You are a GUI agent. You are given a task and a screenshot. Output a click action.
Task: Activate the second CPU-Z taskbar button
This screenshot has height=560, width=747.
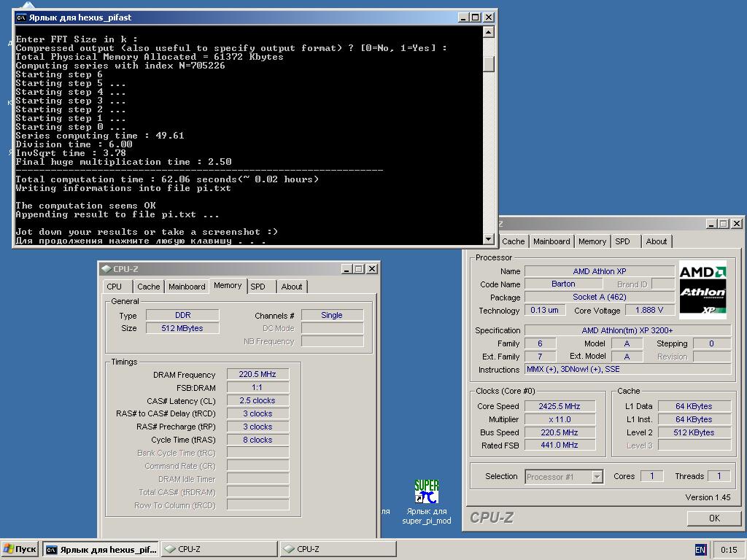click(338, 549)
